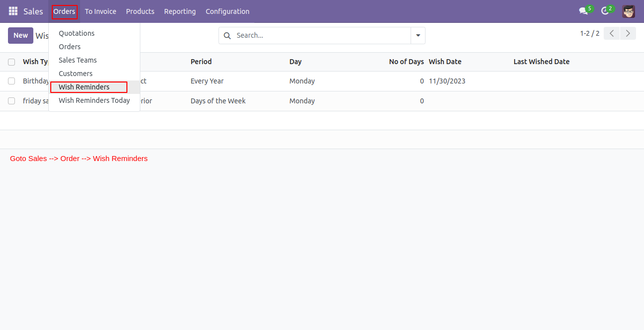Click the 1-2 / 2 pager counter
The image size is (644, 330).
[x=589, y=33]
